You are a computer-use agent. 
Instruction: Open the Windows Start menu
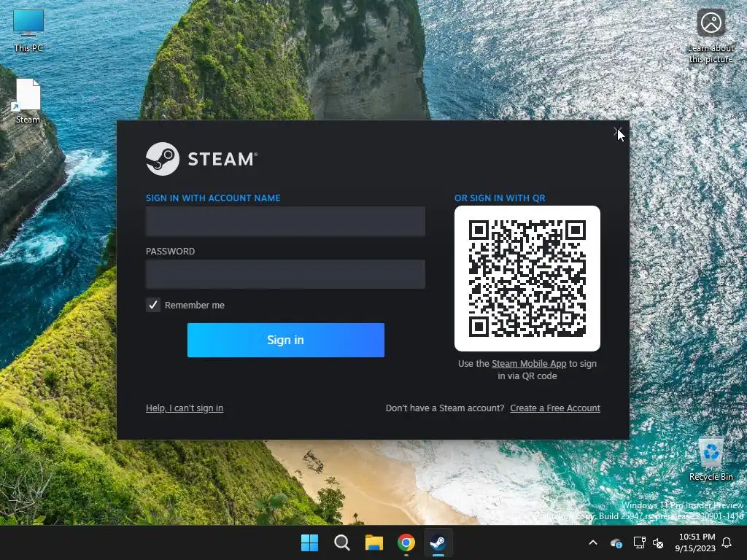[x=309, y=542]
